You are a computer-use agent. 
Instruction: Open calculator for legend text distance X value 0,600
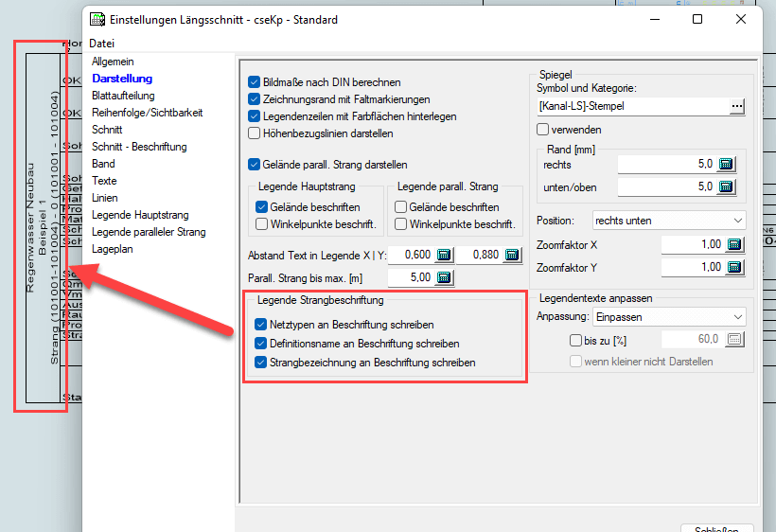[444, 255]
